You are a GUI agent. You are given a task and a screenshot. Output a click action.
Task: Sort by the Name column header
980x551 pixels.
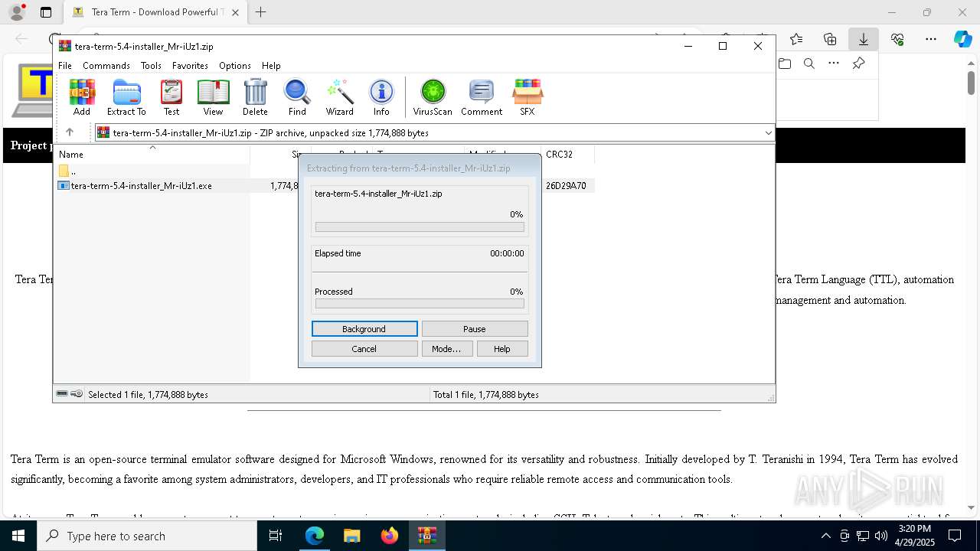click(152, 154)
